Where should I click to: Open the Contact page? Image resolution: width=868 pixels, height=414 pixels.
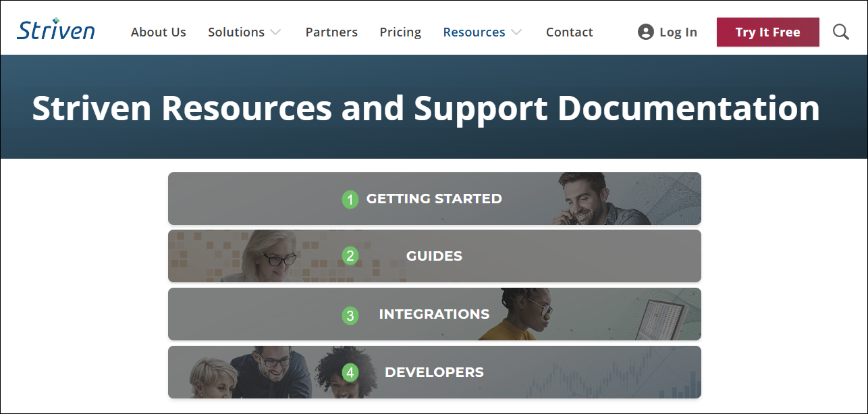click(570, 32)
